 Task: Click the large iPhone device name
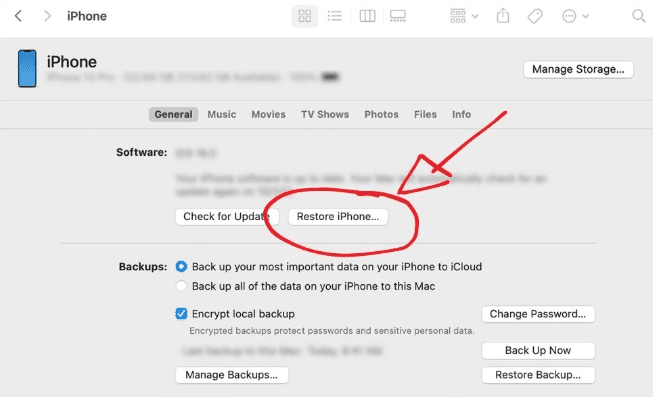pyautogui.click(x=72, y=62)
